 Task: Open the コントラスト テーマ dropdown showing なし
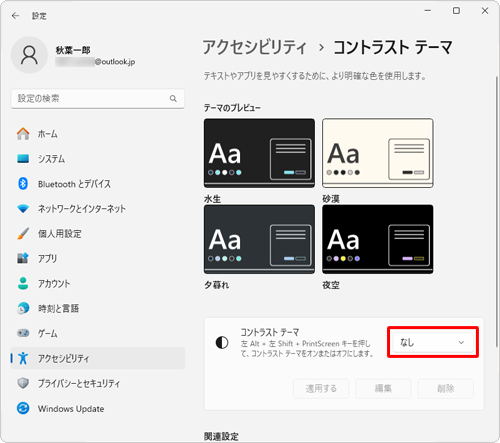pyautogui.click(x=433, y=342)
